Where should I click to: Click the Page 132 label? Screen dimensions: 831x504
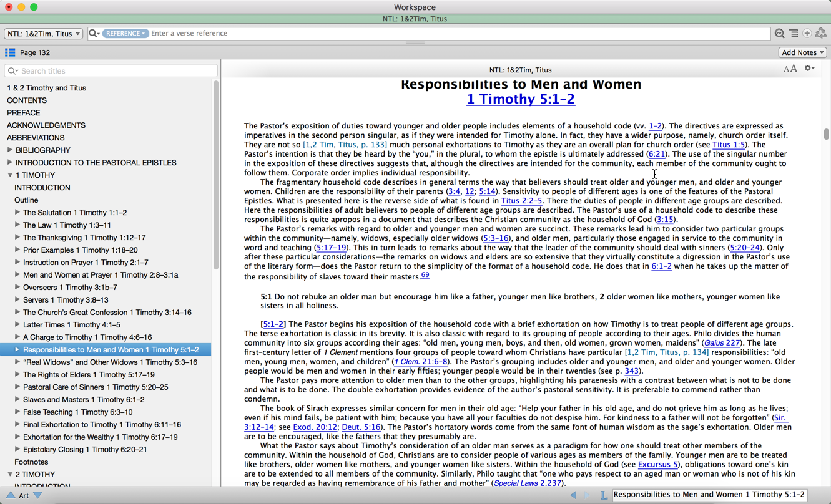coord(35,52)
